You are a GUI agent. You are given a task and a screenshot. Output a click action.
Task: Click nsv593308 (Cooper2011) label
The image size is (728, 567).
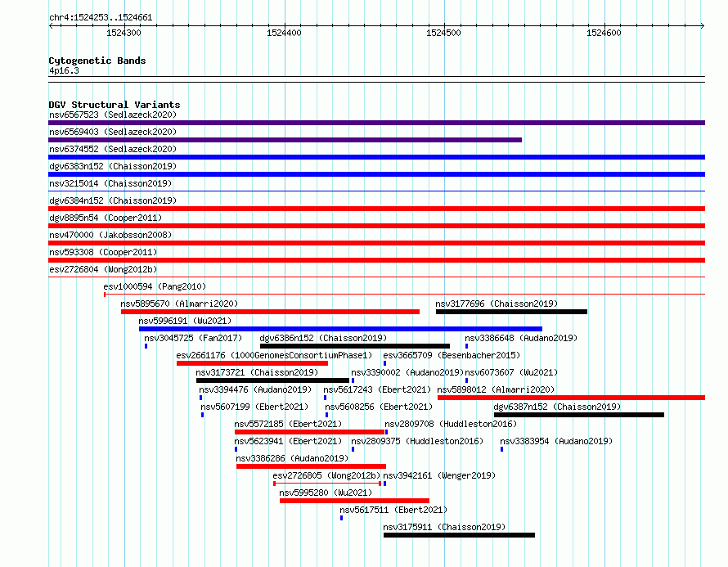[x=103, y=252]
